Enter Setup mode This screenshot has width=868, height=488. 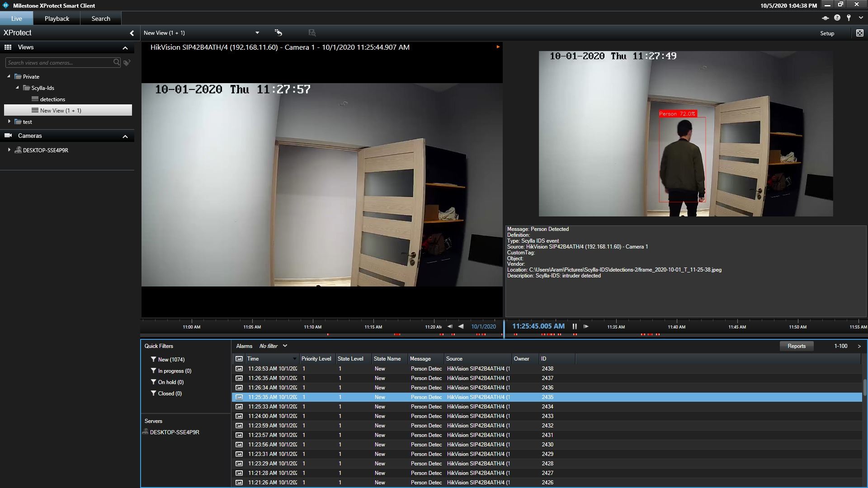pos(827,33)
